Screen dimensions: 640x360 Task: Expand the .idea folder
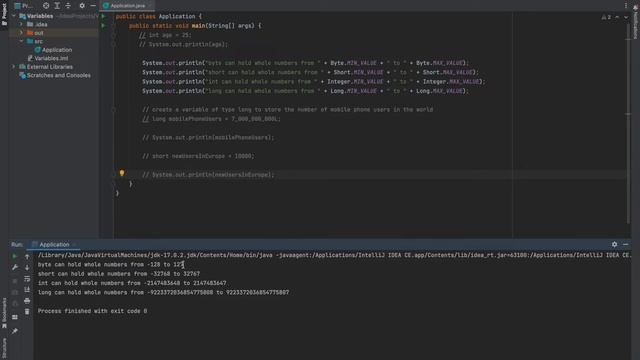(21, 24)
